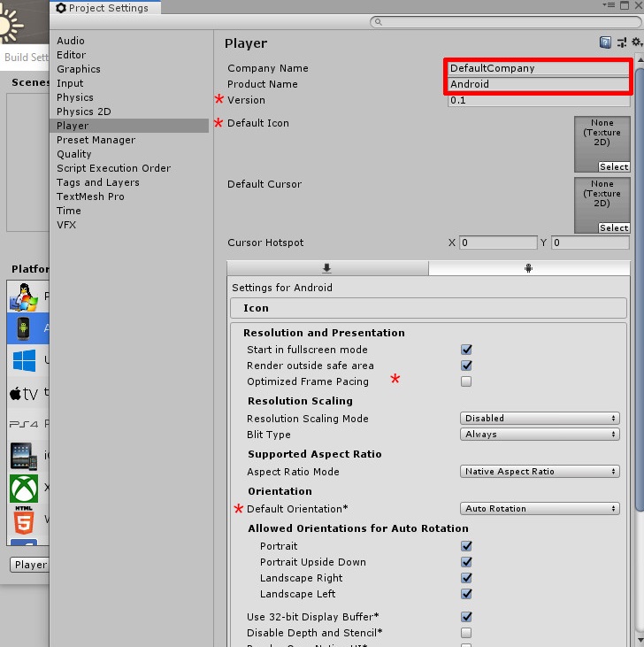Open Graphics settings in the sidebar

coord(79,69)
